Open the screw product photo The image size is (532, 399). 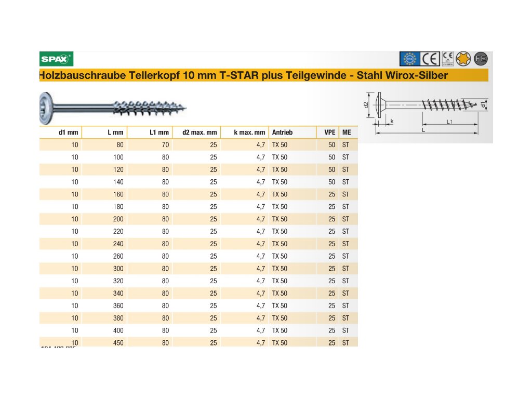[113, 108]
